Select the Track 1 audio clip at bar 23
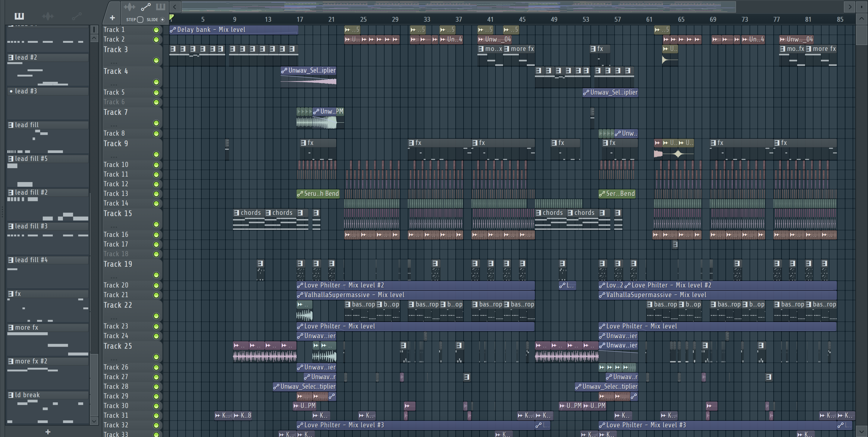The image size is (868, 437). 352,30
